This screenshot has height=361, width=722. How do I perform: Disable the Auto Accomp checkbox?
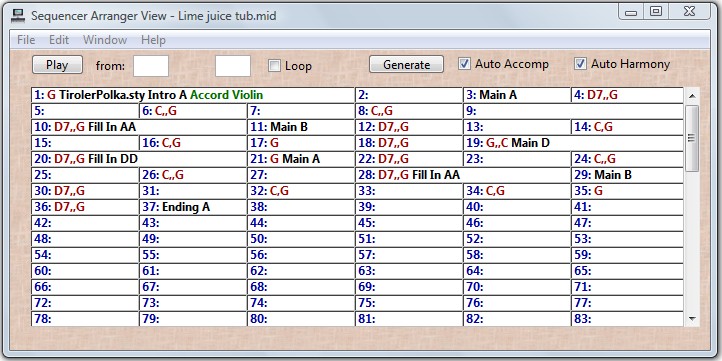465,64
